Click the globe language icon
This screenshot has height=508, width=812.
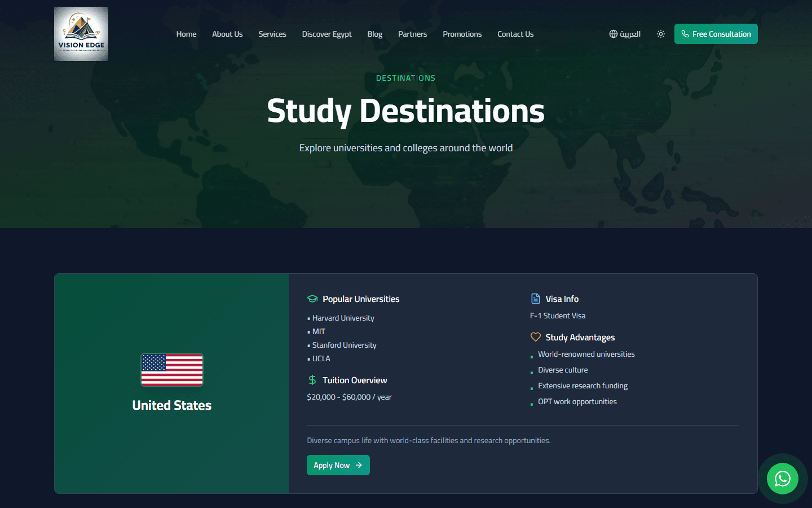coord(614,34)
